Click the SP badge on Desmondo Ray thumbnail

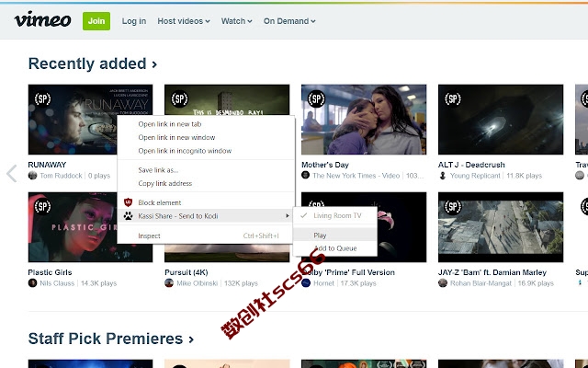[179, 99]
